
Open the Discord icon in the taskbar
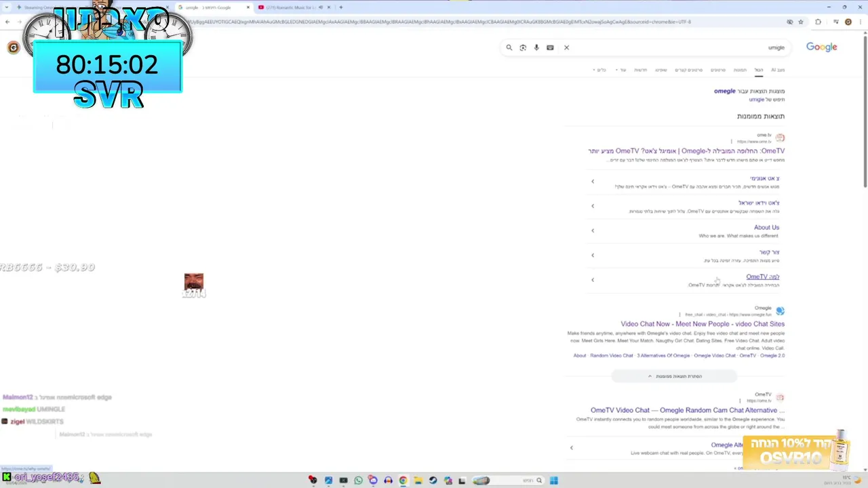pos(373,481)
